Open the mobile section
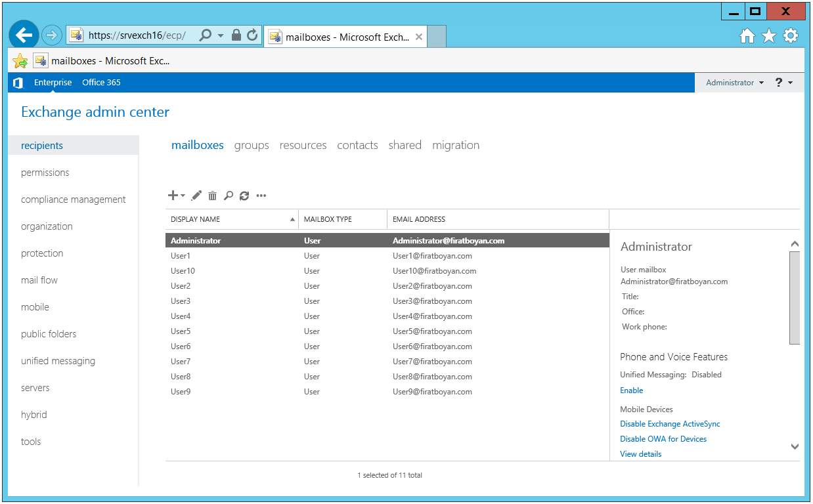Image resolution: width=813 pixels, height=504 pixels. 35,307
